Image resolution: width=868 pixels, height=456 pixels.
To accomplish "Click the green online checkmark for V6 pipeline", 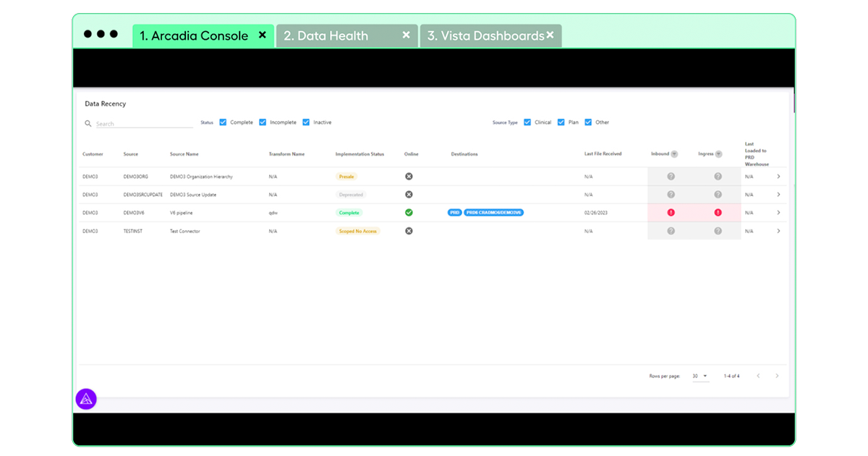I will click(x=409, y=213).
